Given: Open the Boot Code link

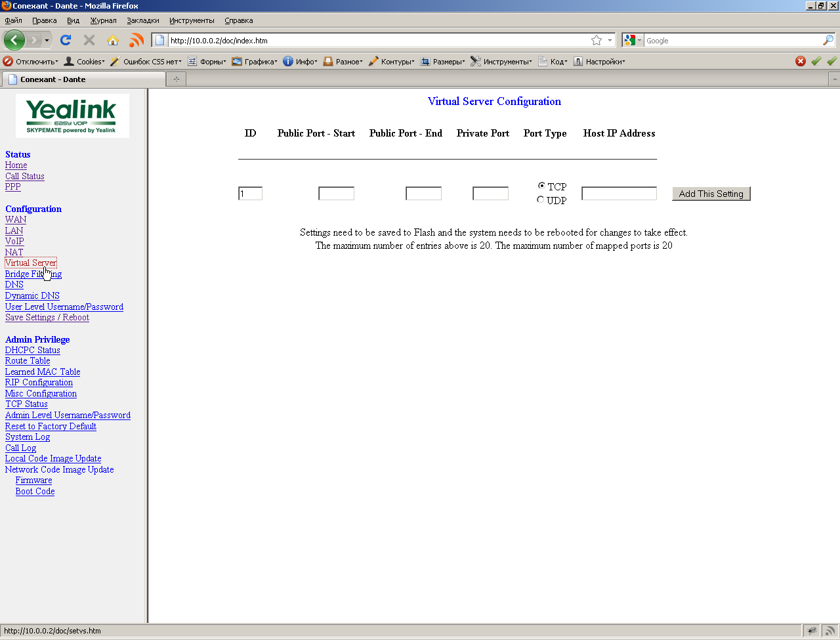Looking at the screenshot, I should click(x=35, y=491).
